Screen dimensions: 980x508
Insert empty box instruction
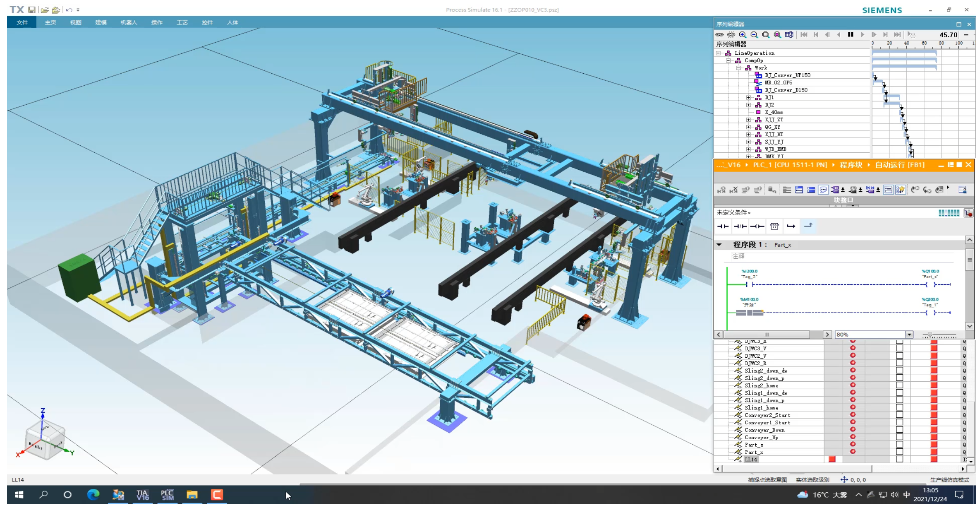pos(774,226)
